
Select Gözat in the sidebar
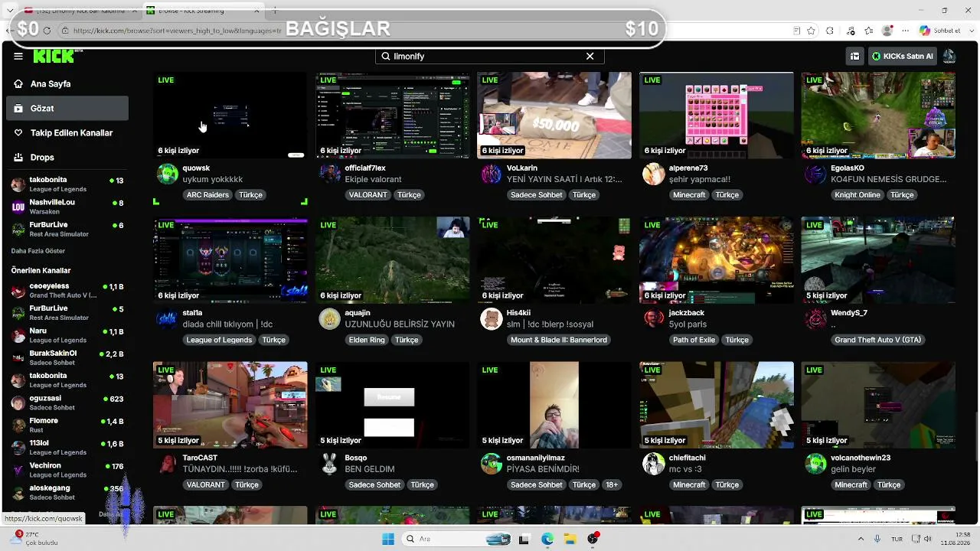pos(67,108)
